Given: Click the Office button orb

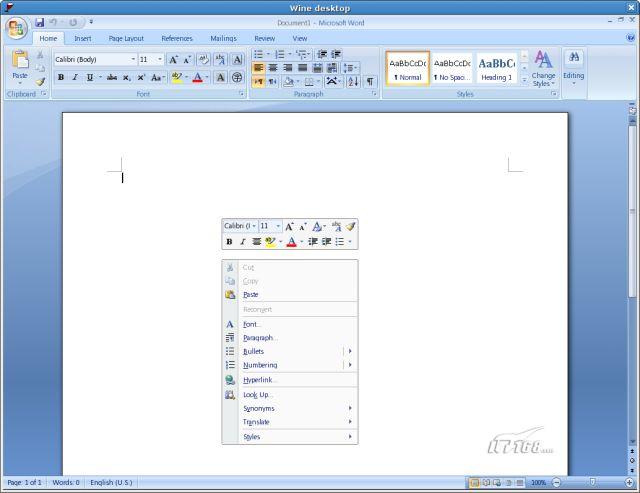Looking at the screenshot, I should click(17, 28).
